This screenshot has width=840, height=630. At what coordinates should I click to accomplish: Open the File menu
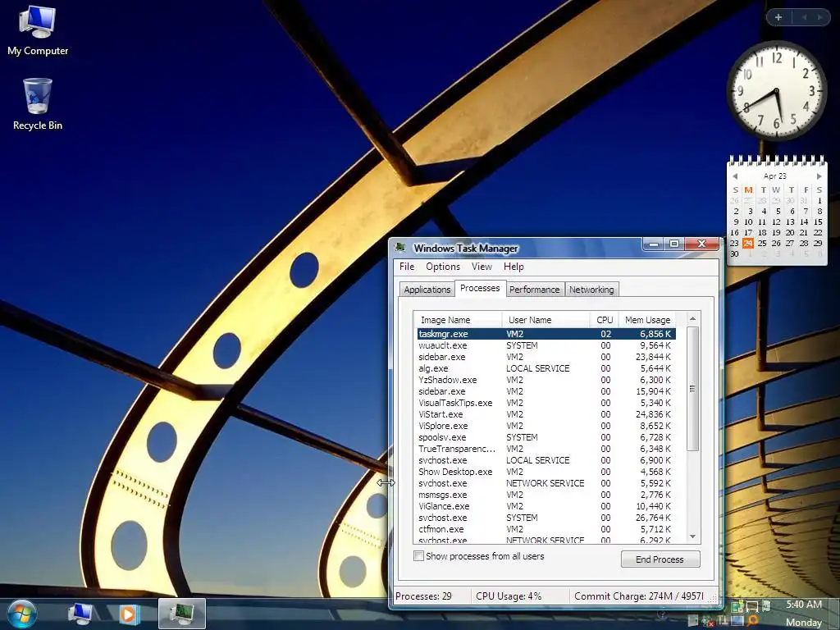pos(407,267)
